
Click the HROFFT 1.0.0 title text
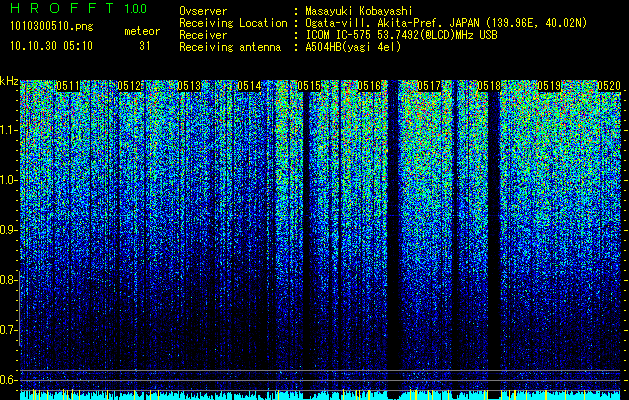click(79, 8)
